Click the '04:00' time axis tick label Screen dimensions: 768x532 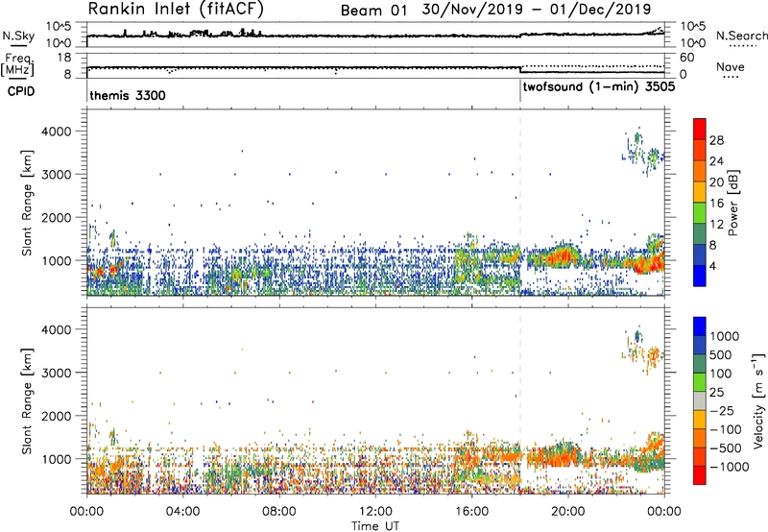[182, 512]
